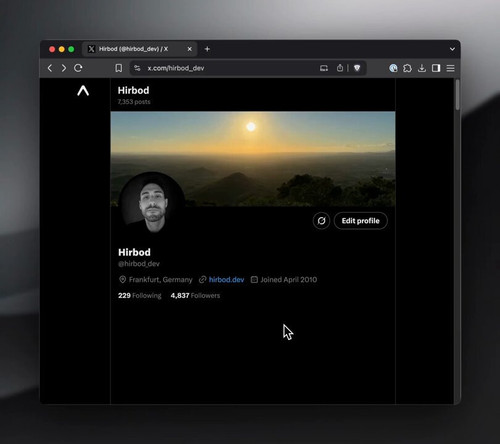The width and height of the screenshot is (500, 444).
Task: Click the calendar icon beside Joined date
Action: pos(254,280)
